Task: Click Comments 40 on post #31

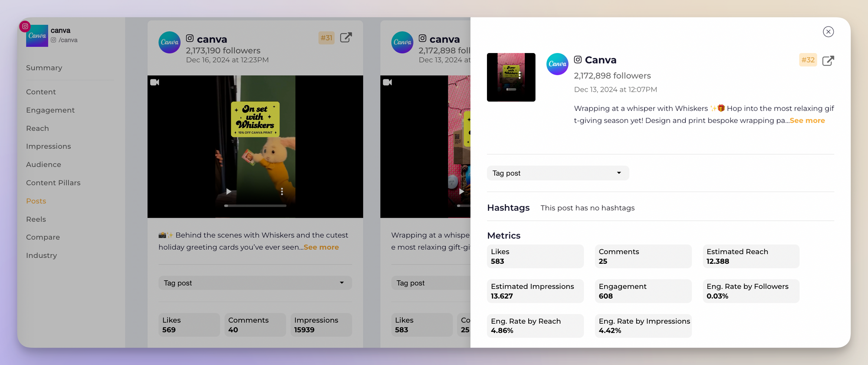Action: pos(255,325)
